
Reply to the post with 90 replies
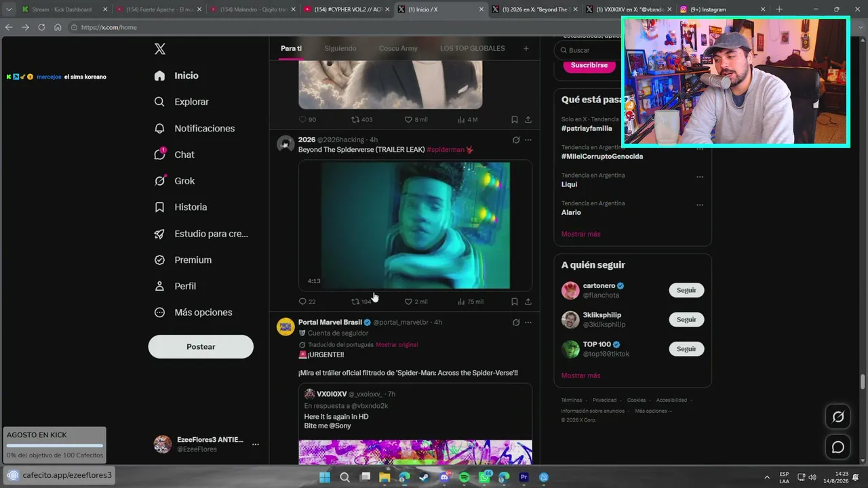307,119
